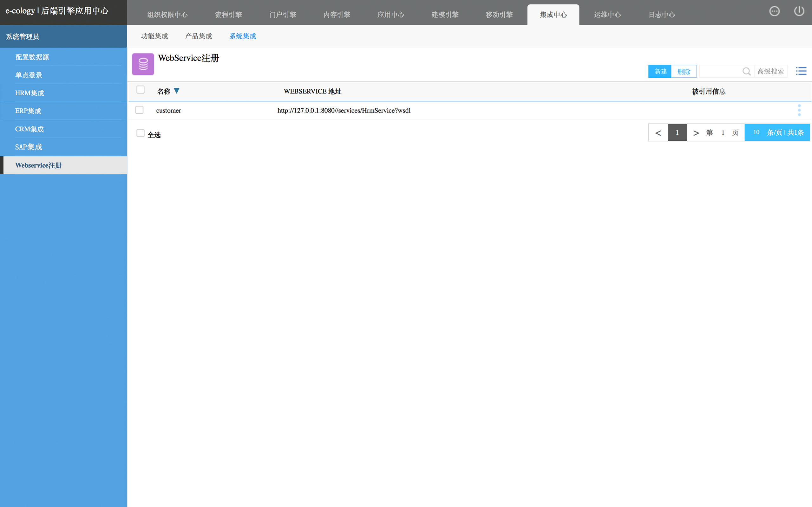812x507 pixels.
Task: Open the list view menu icon
Action: click(801, 71)
